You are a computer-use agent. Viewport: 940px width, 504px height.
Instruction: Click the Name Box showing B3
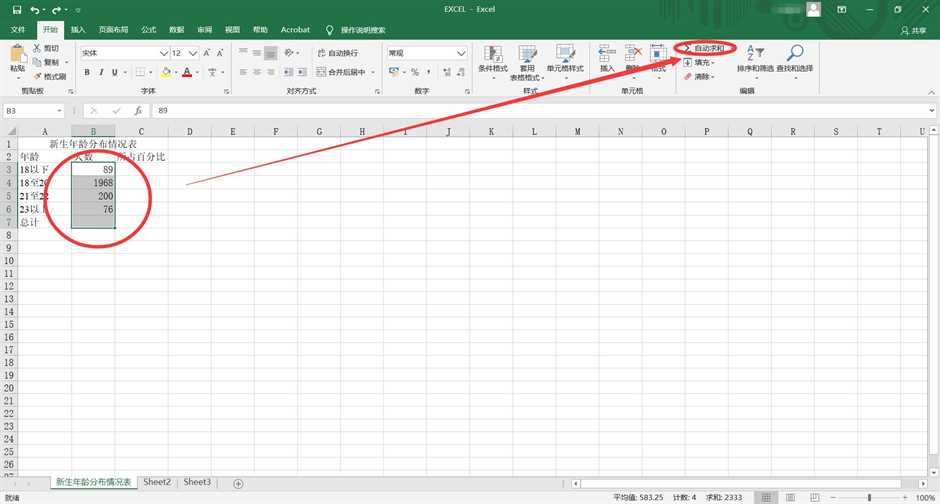pos(30,110)
